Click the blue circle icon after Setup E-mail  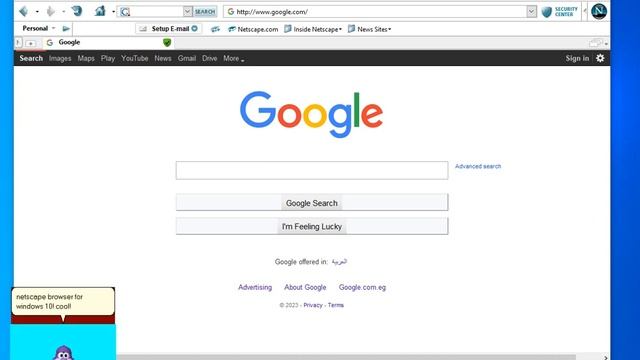[x=195, y=28]
